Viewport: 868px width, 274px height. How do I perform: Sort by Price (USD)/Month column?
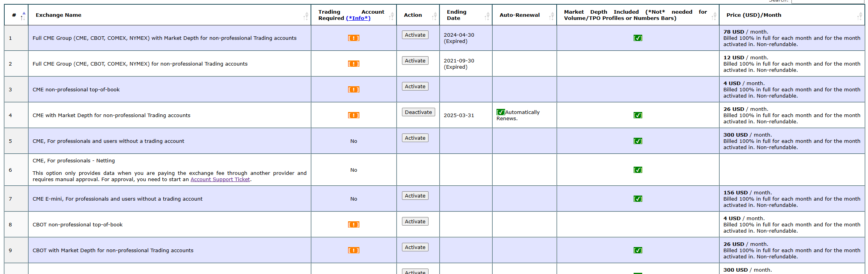click(792, 15)
